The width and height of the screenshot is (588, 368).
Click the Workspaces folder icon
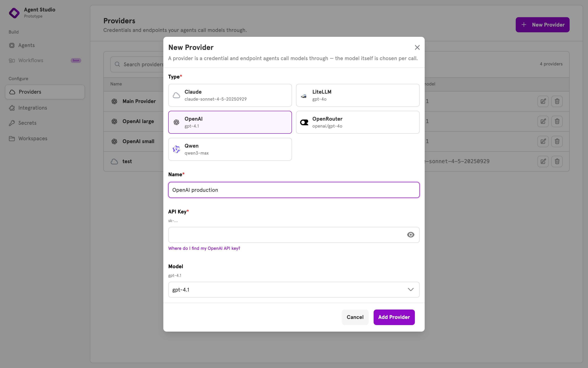(x=12, y=138)
